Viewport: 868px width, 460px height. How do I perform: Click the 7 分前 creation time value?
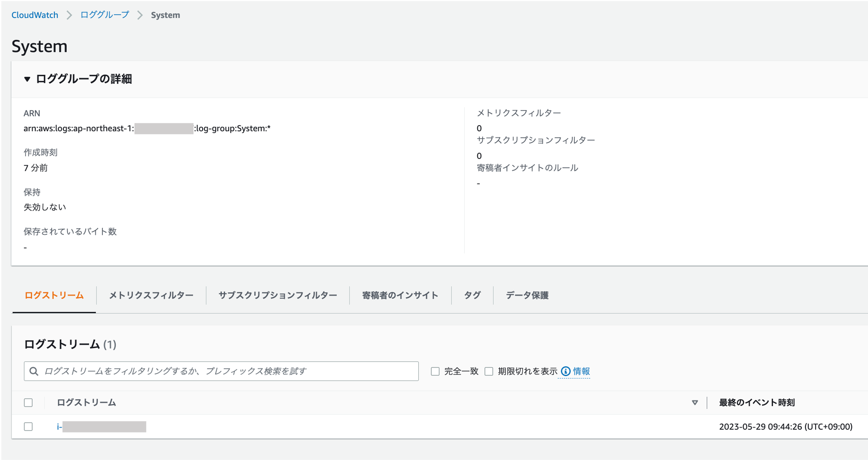click(x=36, y=168)
